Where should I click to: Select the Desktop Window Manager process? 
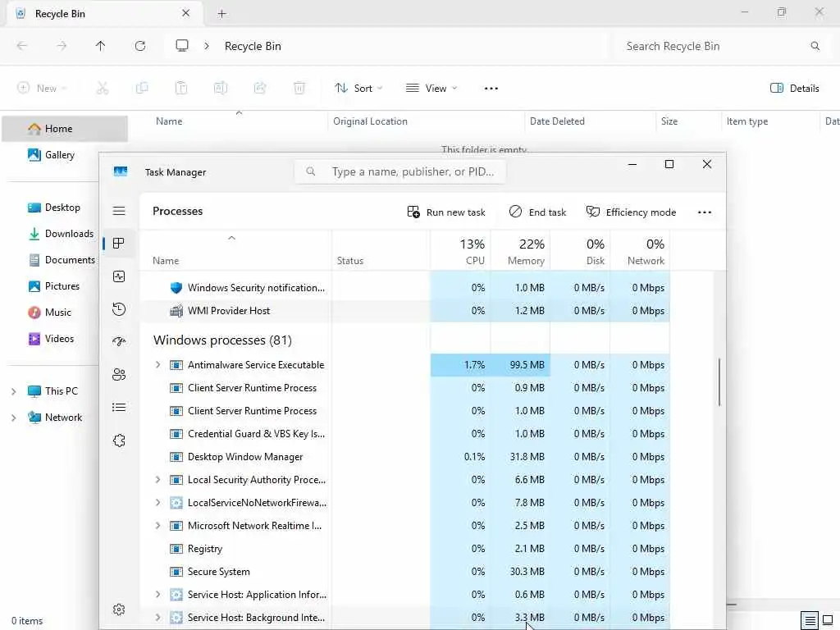coord(405,457)
